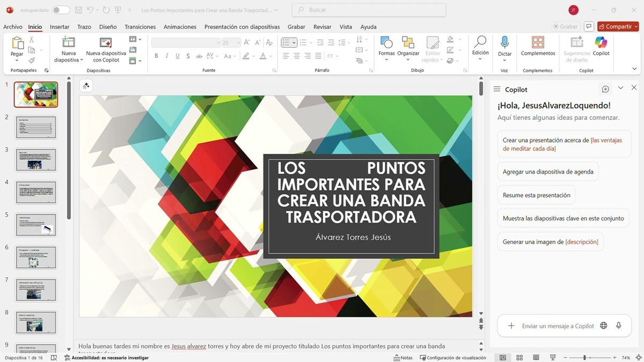Toggle bold formatting
Image resolution: width=644 pixels, height=362 pixels.
pos(156,56)
